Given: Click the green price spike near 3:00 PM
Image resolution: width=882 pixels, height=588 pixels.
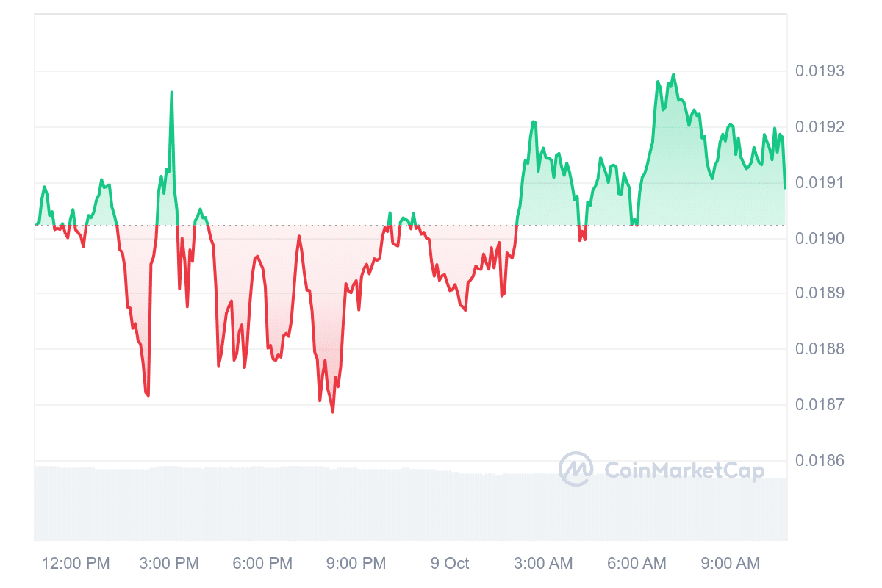Looking at the screenshot, I should (x=171, y=93).
